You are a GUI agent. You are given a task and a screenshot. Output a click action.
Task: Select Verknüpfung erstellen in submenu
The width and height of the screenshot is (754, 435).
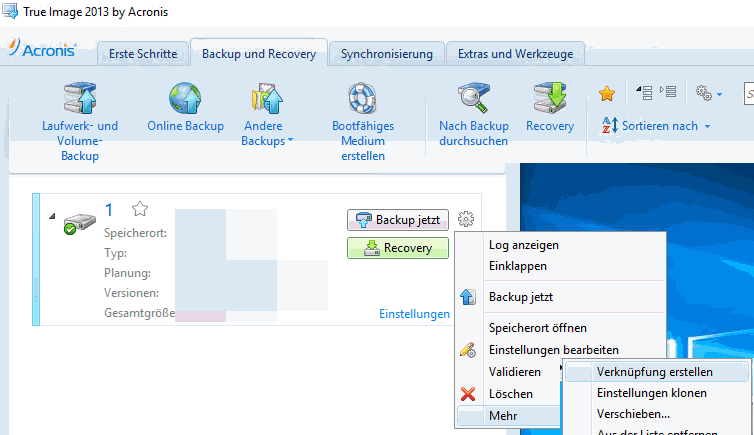pyautogui.click(x=656, y=372)
